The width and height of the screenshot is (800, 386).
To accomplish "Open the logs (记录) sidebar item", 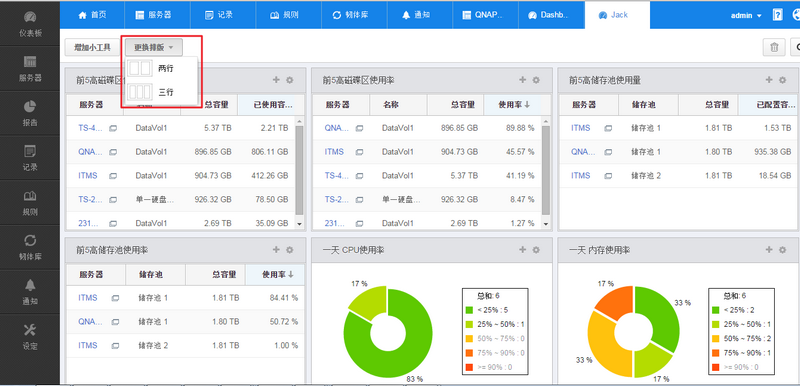I will (x=30, y=158).
